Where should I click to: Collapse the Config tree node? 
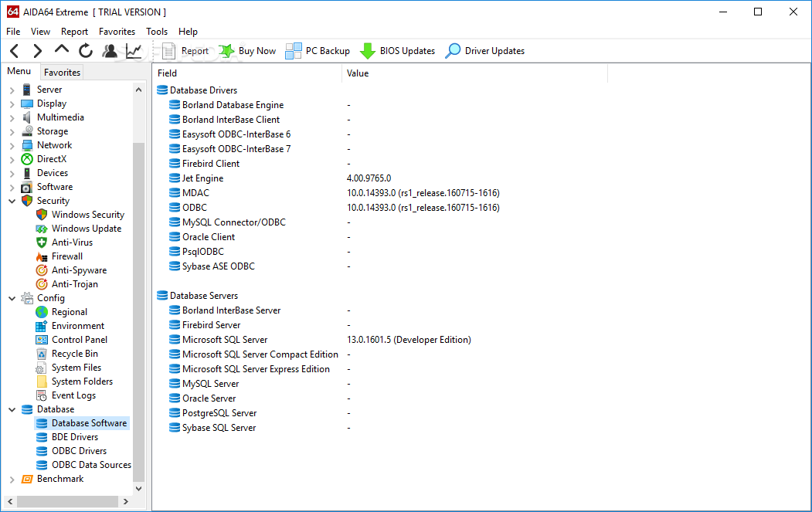12,298
